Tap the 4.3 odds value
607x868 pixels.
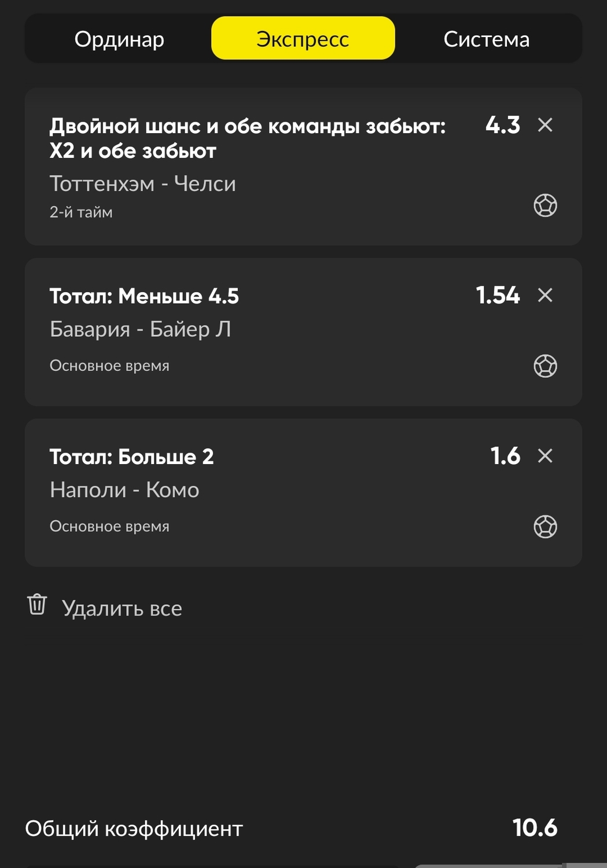pyautogui.click(x=502, y=125)
